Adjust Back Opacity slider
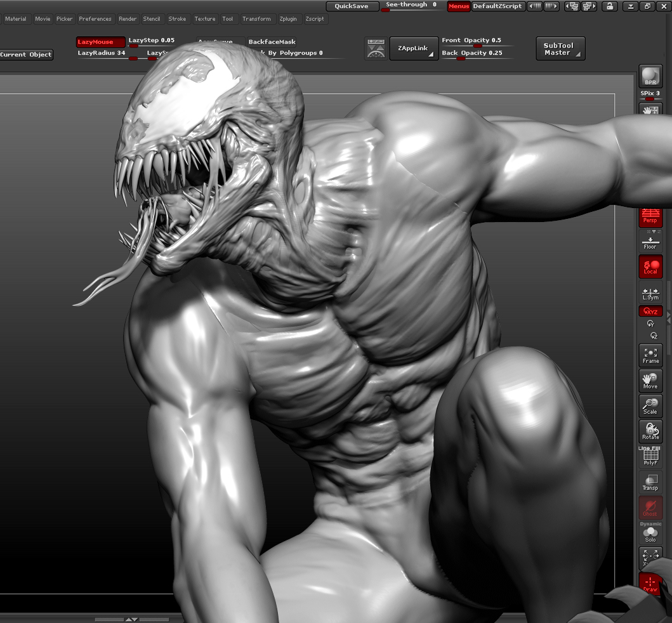Image resolution: width=672 pixels, height=623 pixels. [477, 54]
